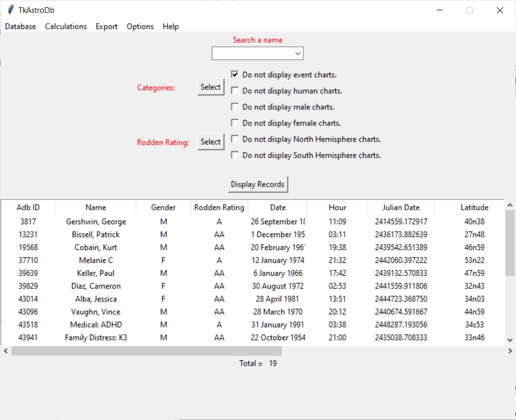Image resolution: width=516 pixels, height=420 pixels.
Task: Enable Do not display human charts
Action: click(235, 91)
